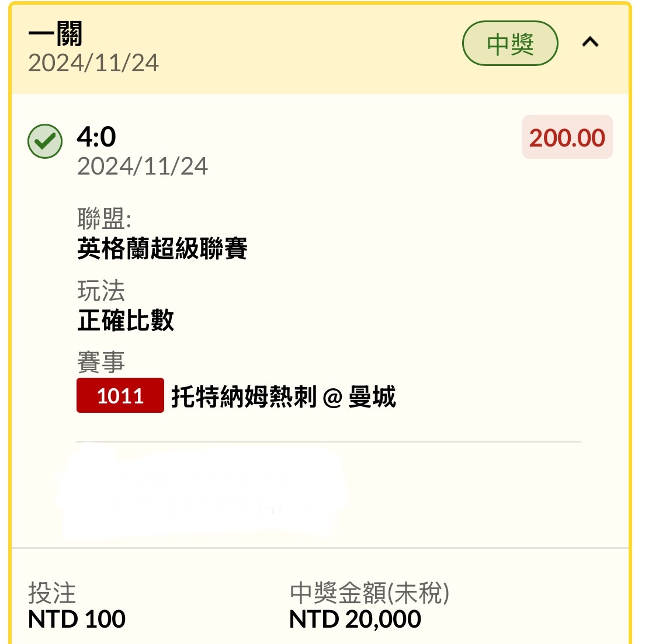Collapse the bet details with the chevron
The width and height of the screenshot is (652, 644).
pyautogui.click(x=590, y=43)
